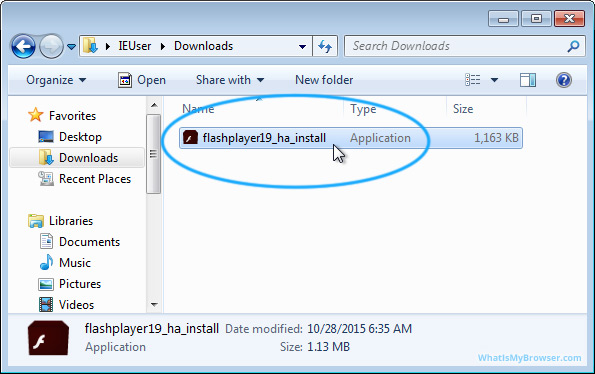The height and width of the screenshot is (374, 595).
Task: Open the Documents library
Action: [90, 242]
